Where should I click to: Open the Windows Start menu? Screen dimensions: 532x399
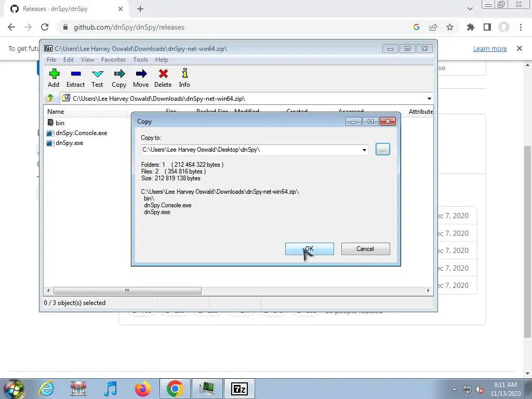(x=14, y=389)
